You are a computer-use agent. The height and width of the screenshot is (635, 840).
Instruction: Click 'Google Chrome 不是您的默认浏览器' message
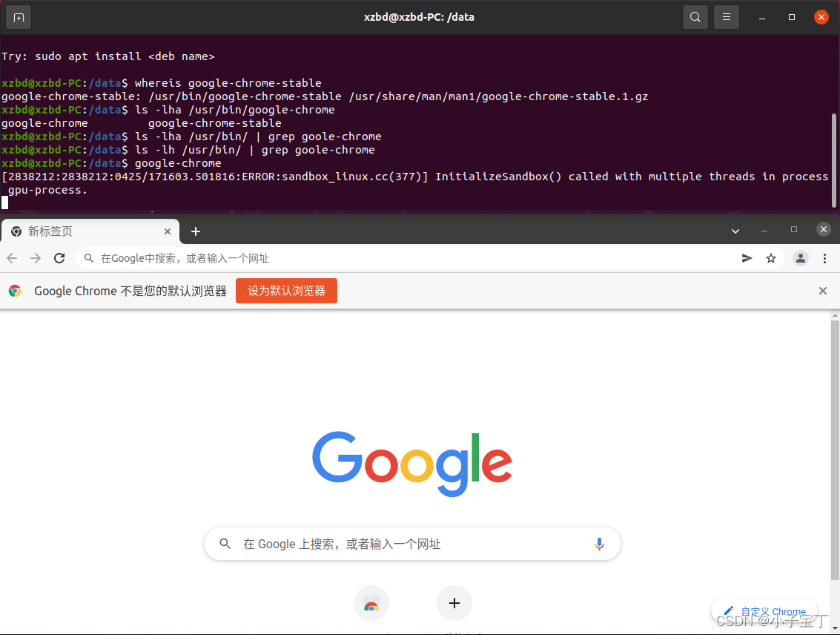coord(130,291)
